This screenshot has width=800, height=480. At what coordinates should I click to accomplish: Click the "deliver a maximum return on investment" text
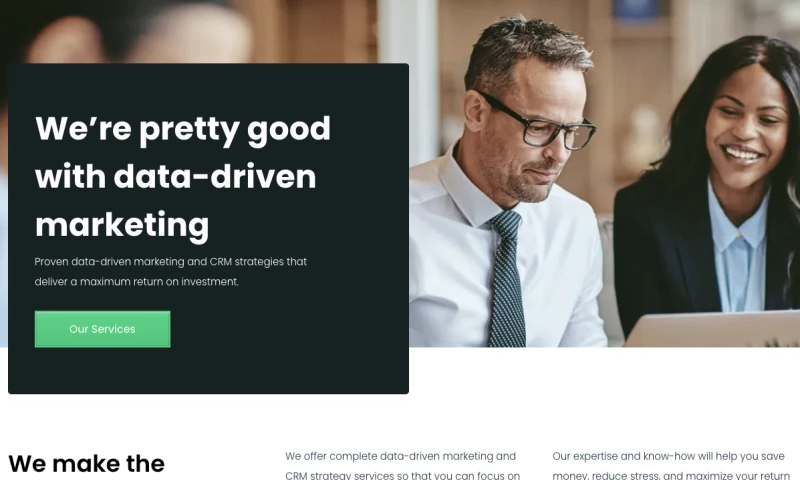tap(137, 282)
